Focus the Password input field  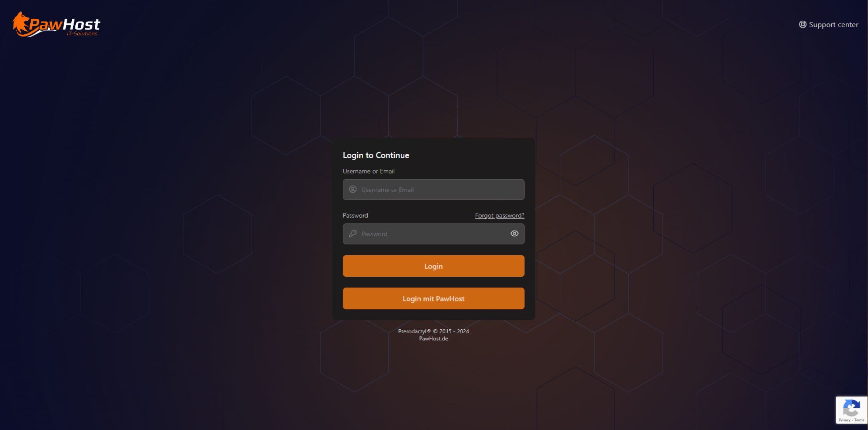430,234
